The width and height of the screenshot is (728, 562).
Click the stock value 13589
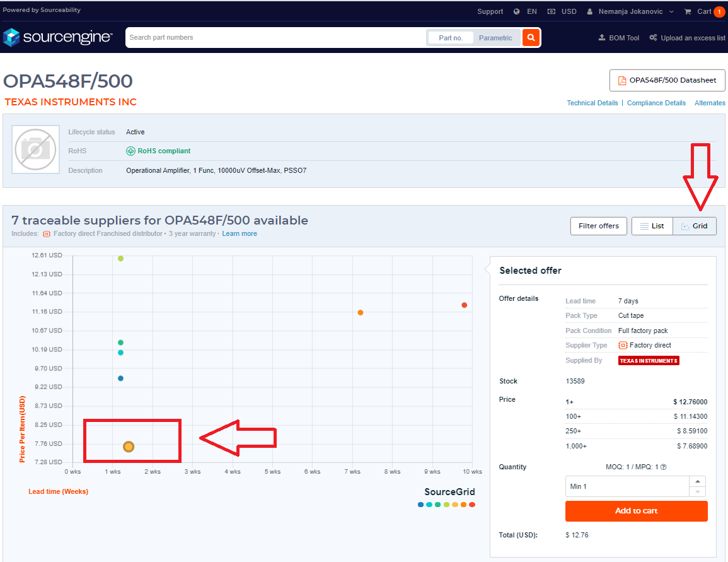coord(575,382)
